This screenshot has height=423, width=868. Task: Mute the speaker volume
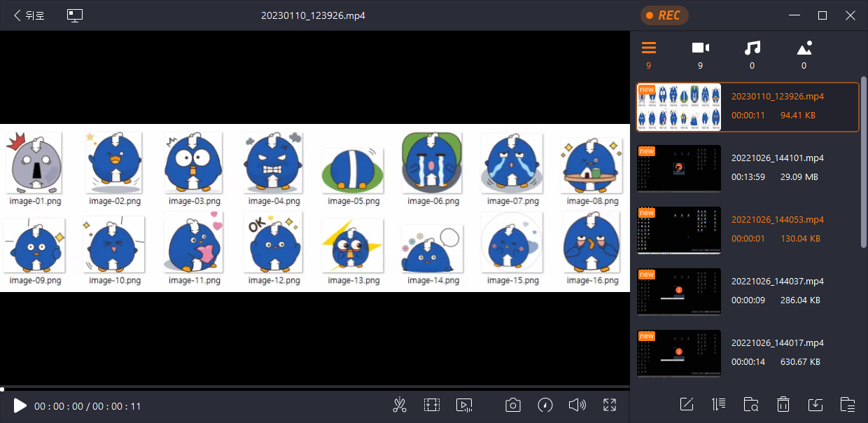[x=577, y=405]
